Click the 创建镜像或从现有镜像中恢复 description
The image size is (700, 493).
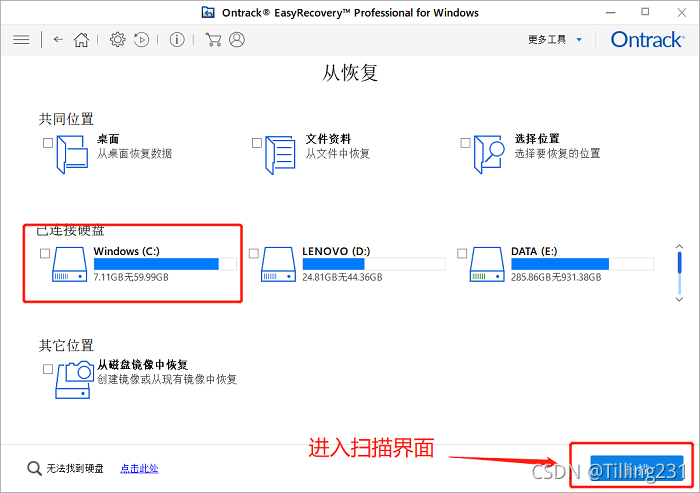point(167,379)
